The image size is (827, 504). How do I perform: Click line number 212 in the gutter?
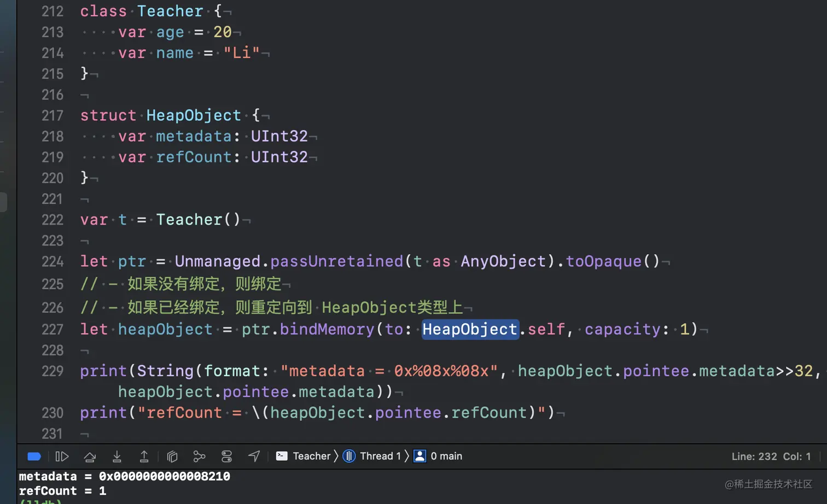pyautogui.click(x=53, y=11)
